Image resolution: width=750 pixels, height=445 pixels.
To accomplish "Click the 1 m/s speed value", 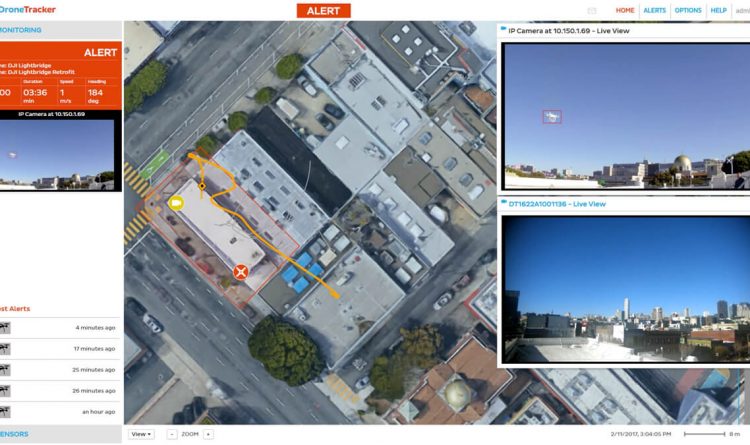I will pos(62,92).
